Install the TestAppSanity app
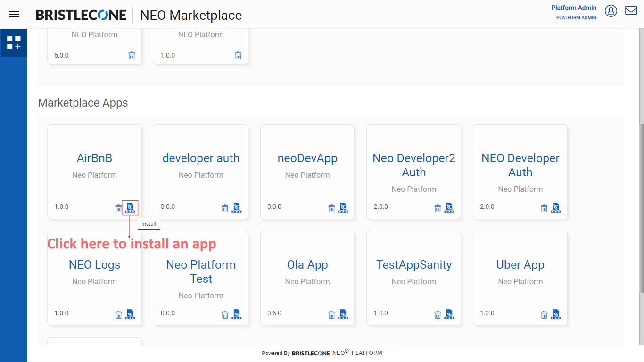Viewport: 644px width, 362px height. (x=449, y=314)
